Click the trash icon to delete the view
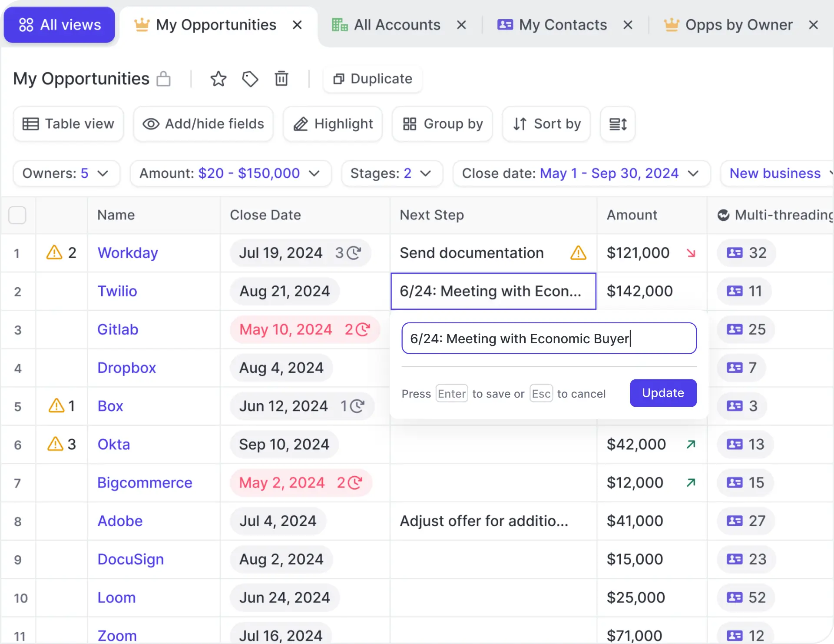 [281, 79]
